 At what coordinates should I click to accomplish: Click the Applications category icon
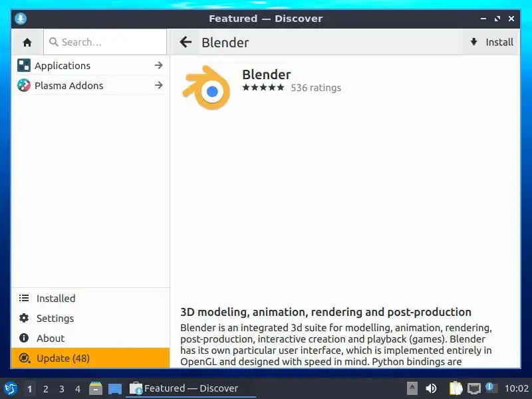pyautogui.click(x=24, y=65)
